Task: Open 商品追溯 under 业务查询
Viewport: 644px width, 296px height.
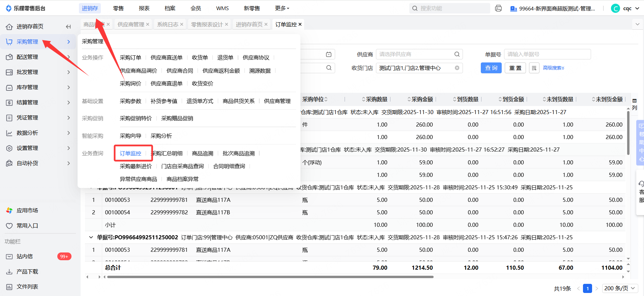Action: pyautogui.click(x=203, y=154)
